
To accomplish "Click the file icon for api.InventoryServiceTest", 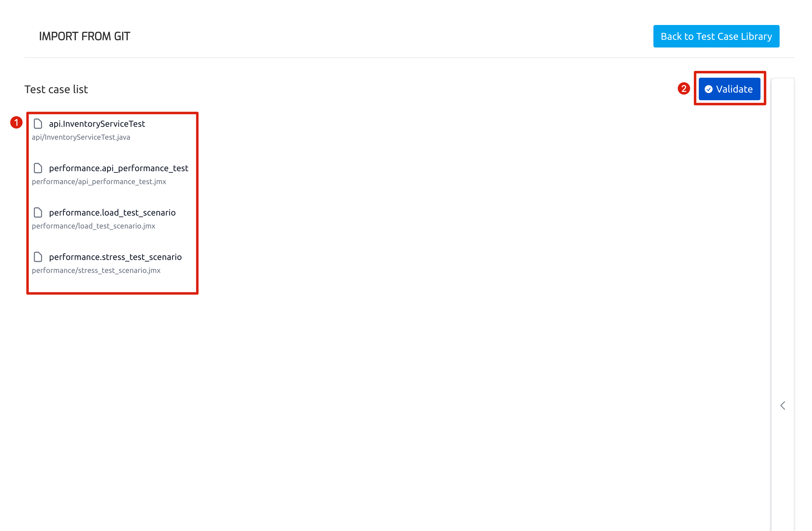I will point(38,123).
